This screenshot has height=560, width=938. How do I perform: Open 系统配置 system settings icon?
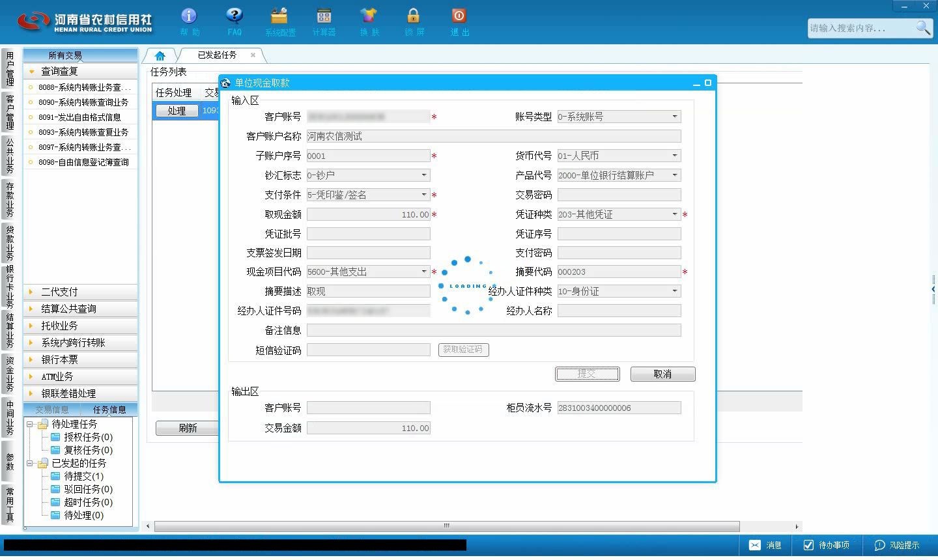279,21
